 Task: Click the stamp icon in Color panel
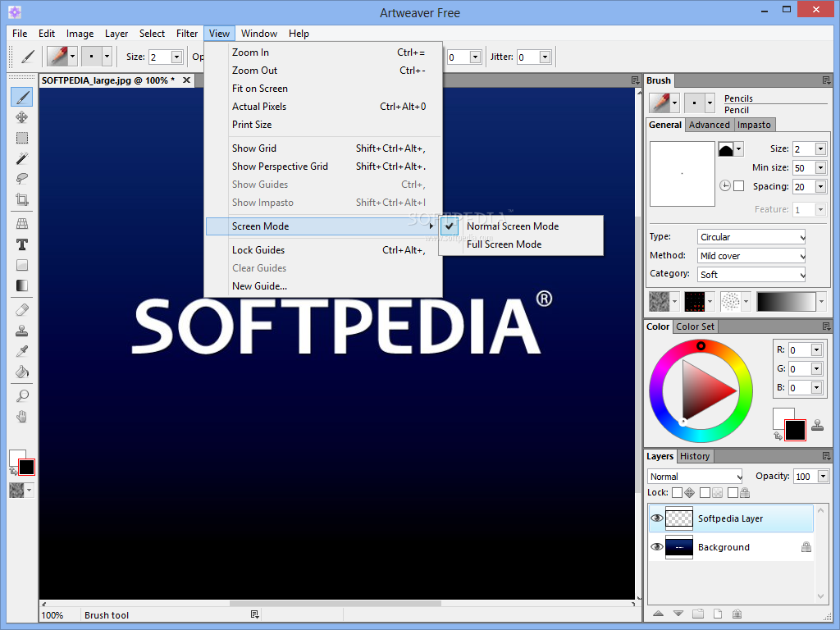(818, 425)
